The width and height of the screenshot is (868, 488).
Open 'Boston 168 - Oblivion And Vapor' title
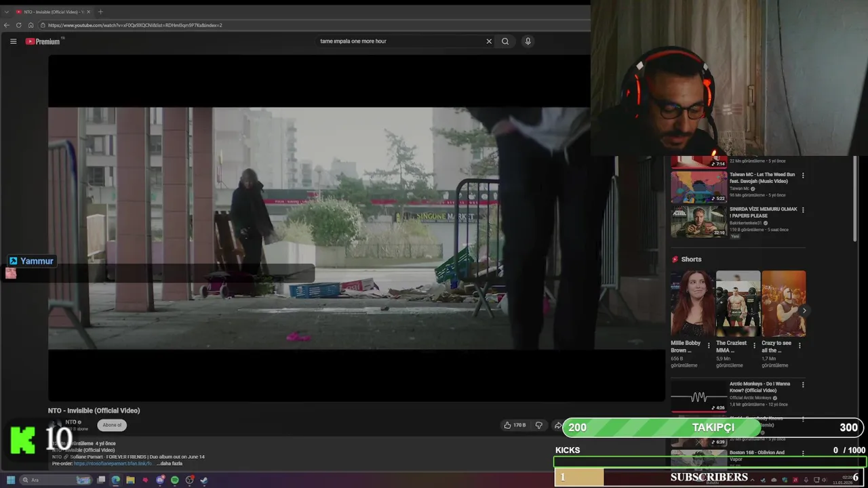pyautogui.click(x=757, y=455)
